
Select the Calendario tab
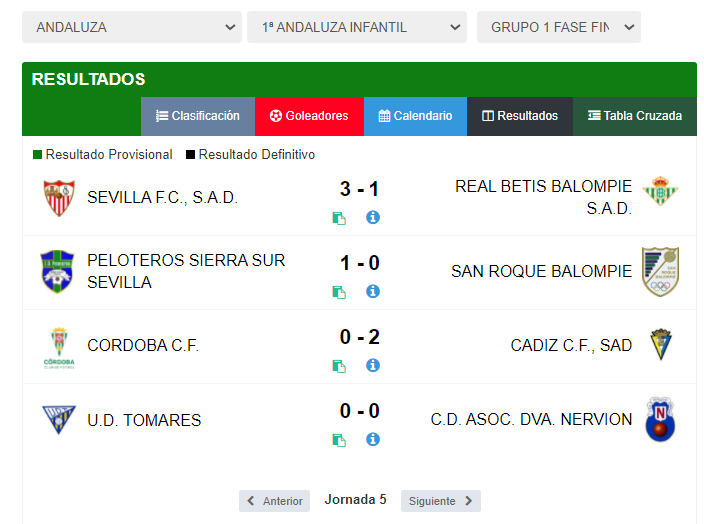415,116
